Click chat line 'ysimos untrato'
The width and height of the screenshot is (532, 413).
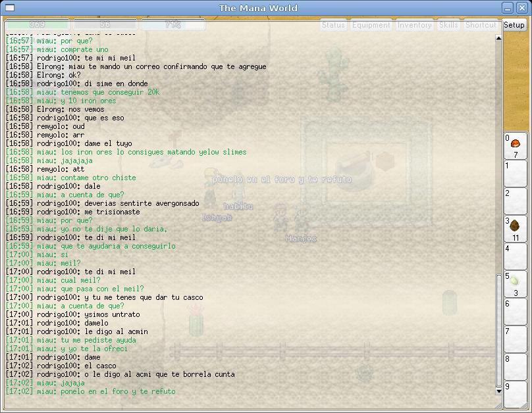click(x=72, y=314)
